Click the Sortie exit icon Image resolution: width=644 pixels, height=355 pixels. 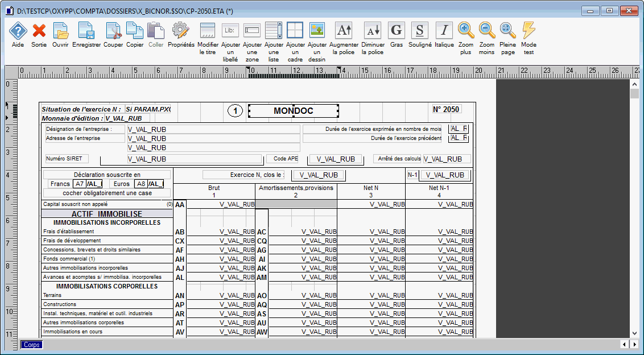point(39,31)
